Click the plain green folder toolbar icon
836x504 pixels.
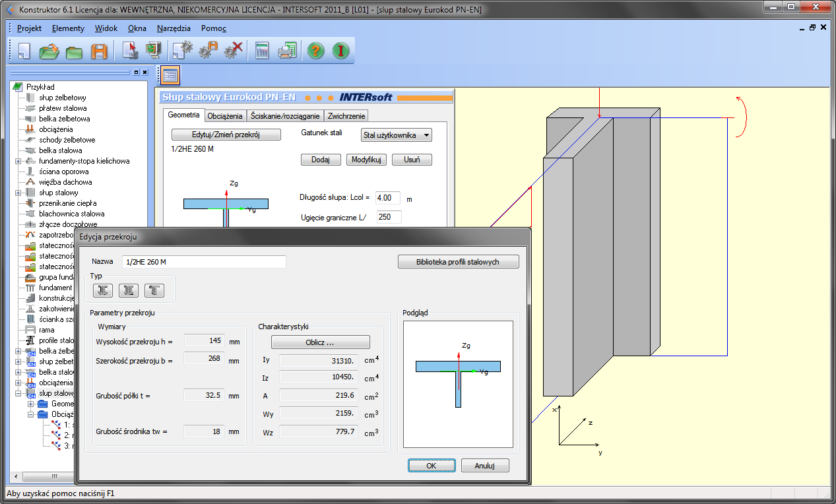[74, 51]
